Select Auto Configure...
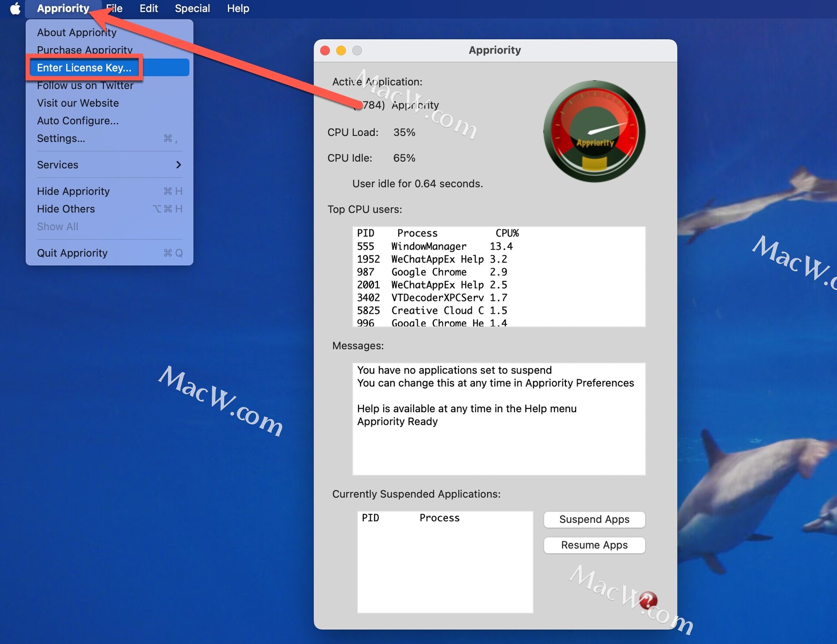This screenshot has width=837, height=644. tap(109, 121)
